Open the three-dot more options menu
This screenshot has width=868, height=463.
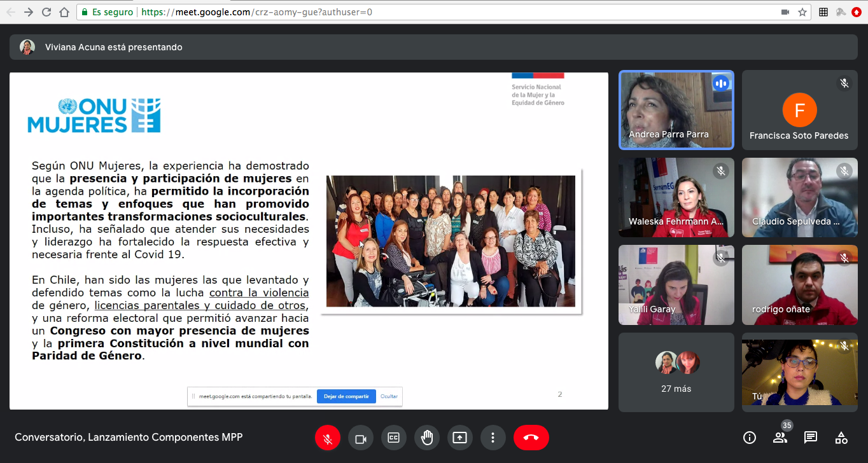coord(493,438)
